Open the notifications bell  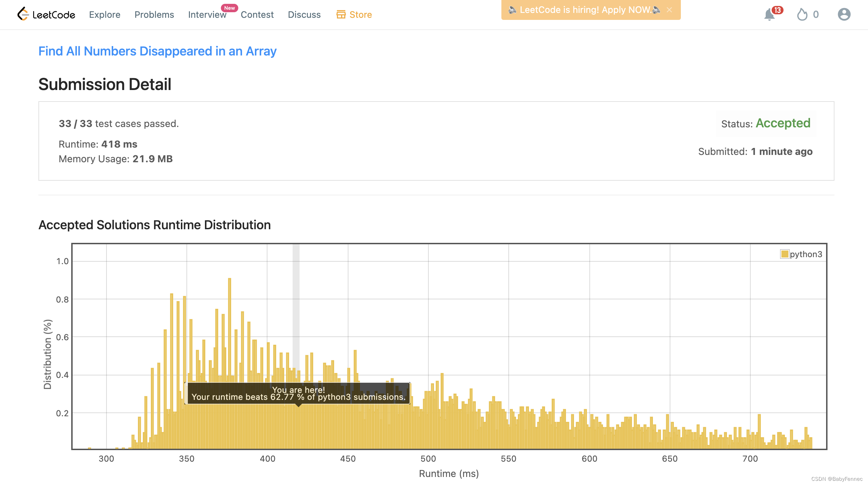769,15
